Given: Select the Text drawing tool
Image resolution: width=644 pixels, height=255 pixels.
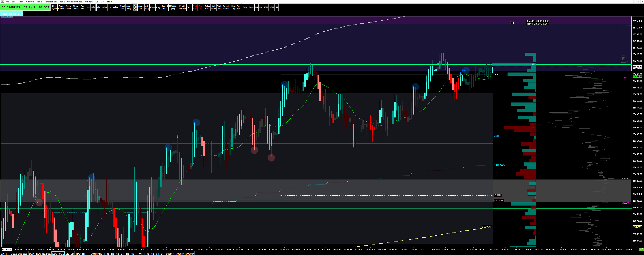Looking at the screenshot, I should [189, 7].
